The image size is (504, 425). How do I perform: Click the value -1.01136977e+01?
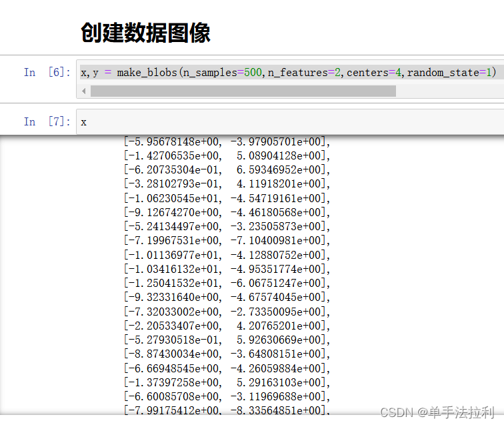[x=173, y=255]
